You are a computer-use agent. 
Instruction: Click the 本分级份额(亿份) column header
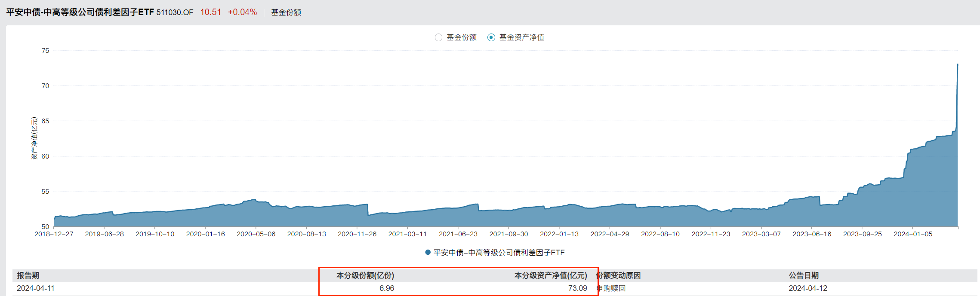tap(365, 275)
